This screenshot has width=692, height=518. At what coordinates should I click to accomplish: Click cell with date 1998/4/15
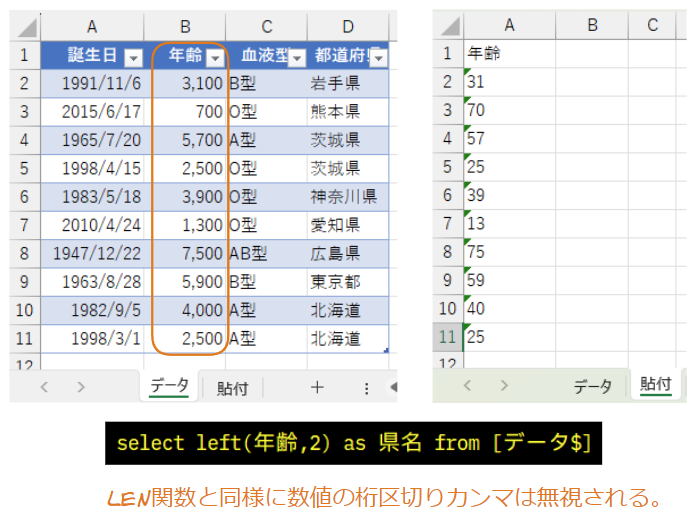pos(92,169)
